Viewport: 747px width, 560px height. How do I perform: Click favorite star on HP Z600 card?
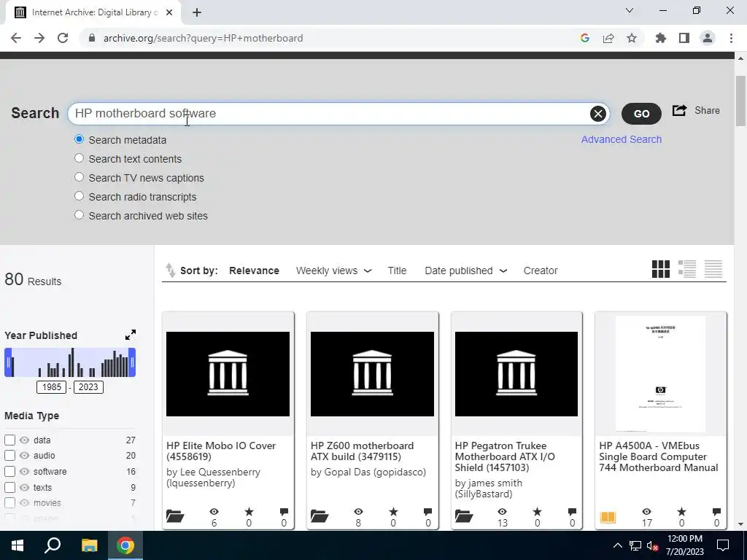(393, 512)
